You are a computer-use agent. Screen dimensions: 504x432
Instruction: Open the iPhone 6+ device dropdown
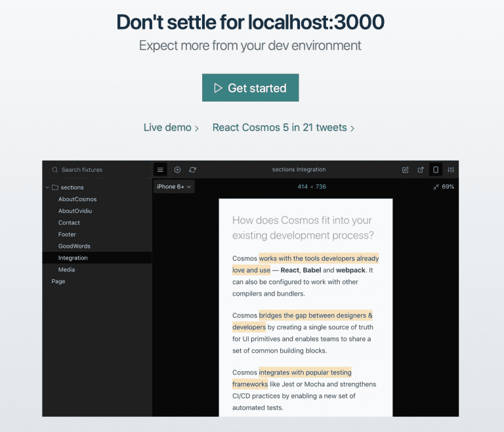point(174,187)
